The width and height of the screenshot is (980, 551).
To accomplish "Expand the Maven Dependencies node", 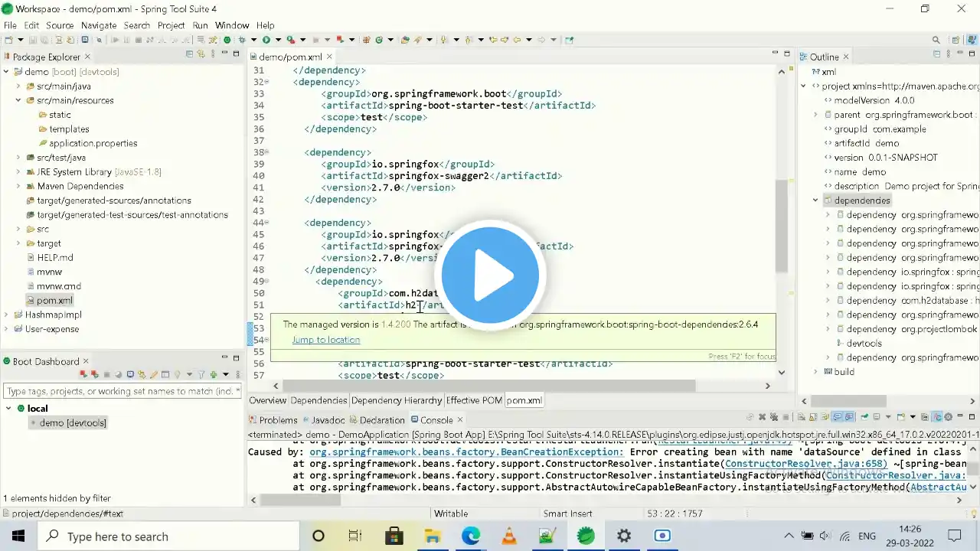I will [x=18, y=186].
